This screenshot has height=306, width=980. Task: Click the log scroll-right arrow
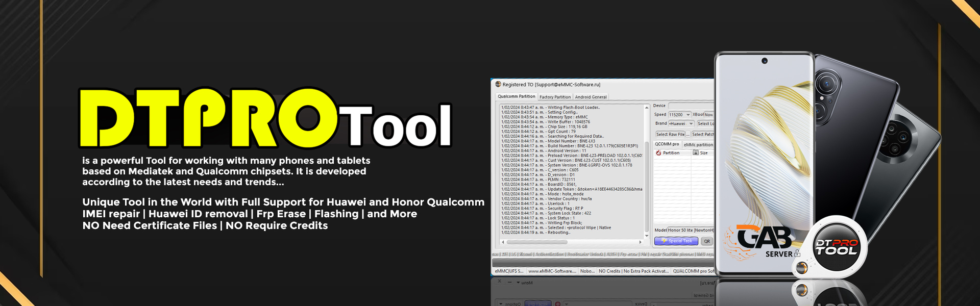tap(641, 242)
